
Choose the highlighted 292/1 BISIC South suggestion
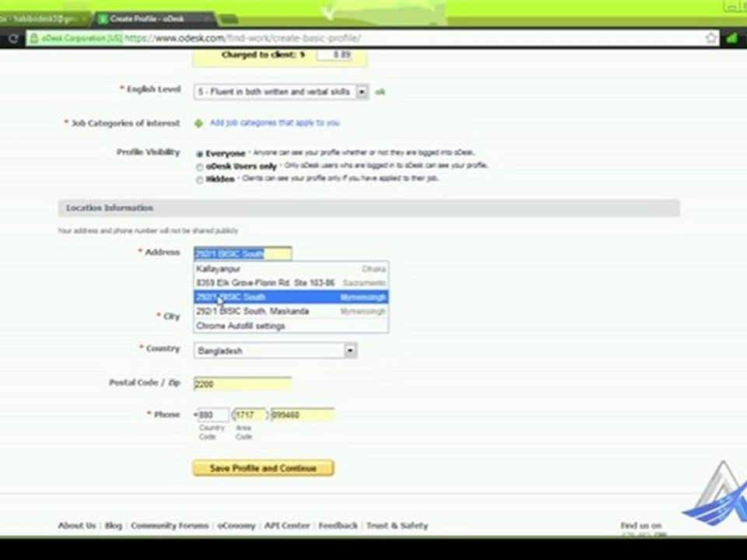[x=291, y=297]
